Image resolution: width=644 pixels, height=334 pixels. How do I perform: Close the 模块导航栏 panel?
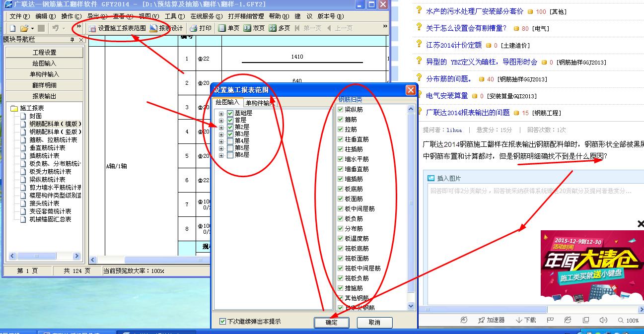click(x=81, y=40)
